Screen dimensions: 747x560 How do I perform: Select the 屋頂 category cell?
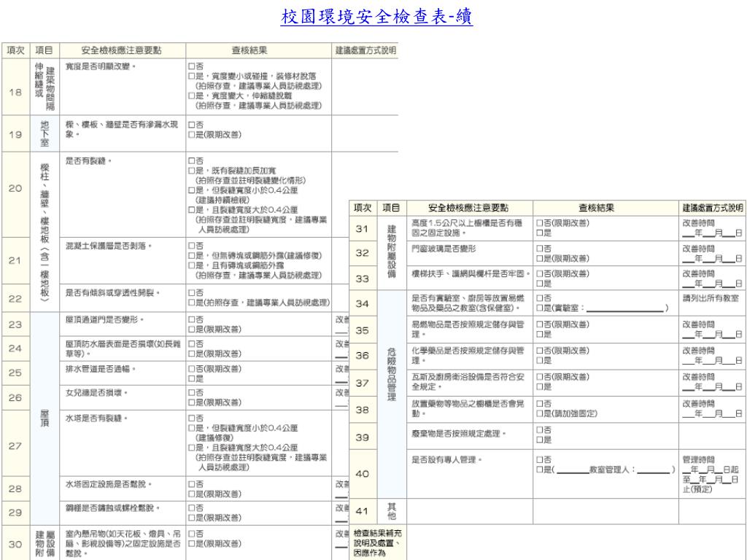pos(44,418)
